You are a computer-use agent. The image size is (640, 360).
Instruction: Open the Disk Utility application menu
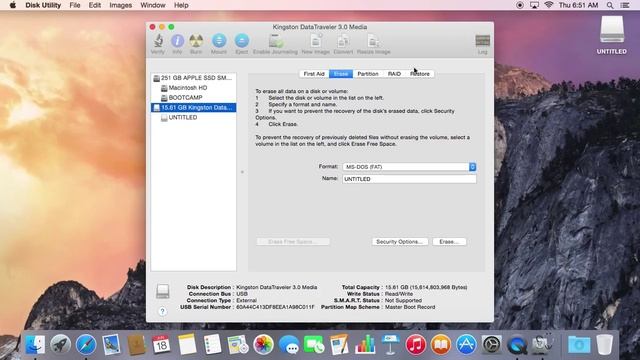pyautogui.click(x=43, y=5)
